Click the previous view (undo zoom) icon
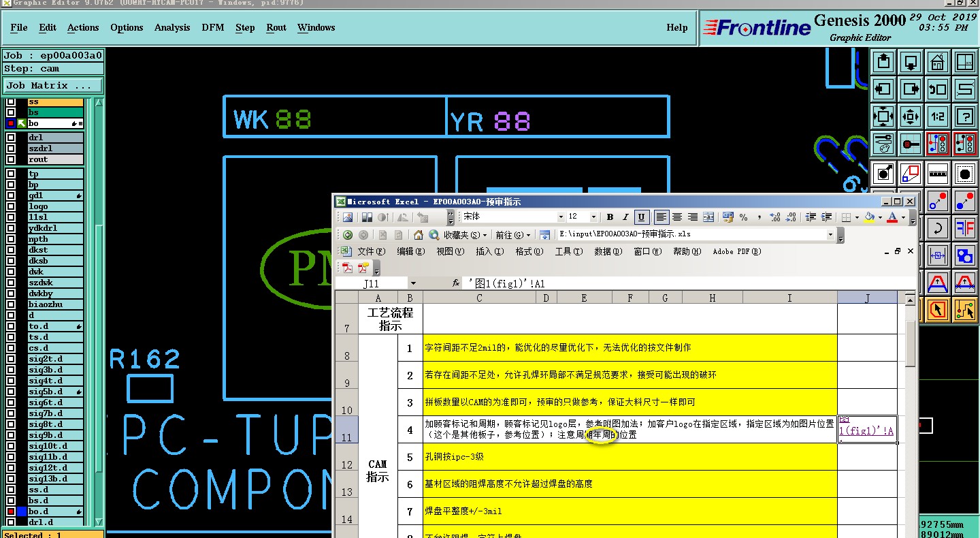This screenshot has width=980, height=538. point(938,89)
